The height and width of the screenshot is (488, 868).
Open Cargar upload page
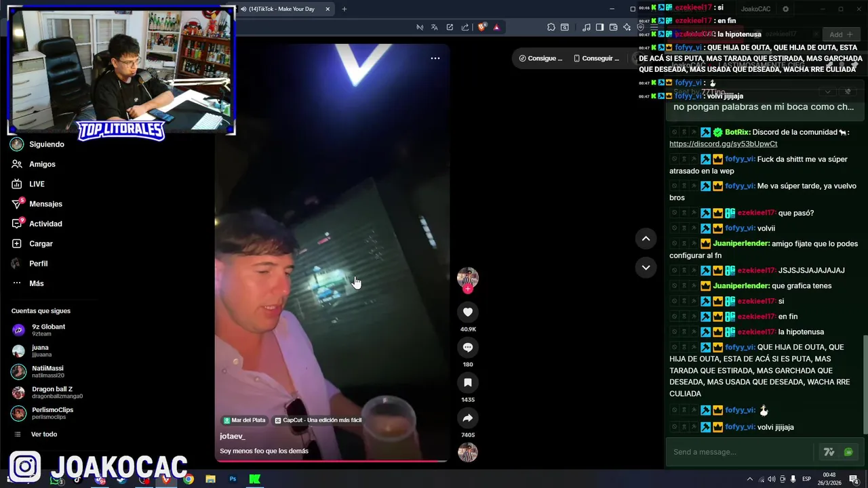coord(41,243)
